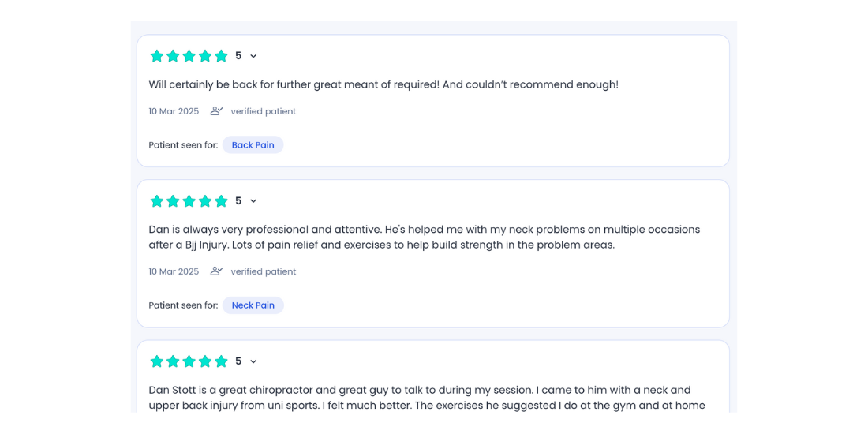This screenshot has width=868, height=434.
Task: Click the 10 Mar 2025 date in first review
Action: 174,111
